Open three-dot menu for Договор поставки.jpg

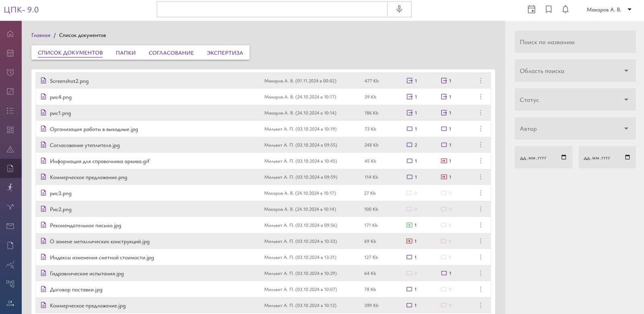[x=481, y=289]
